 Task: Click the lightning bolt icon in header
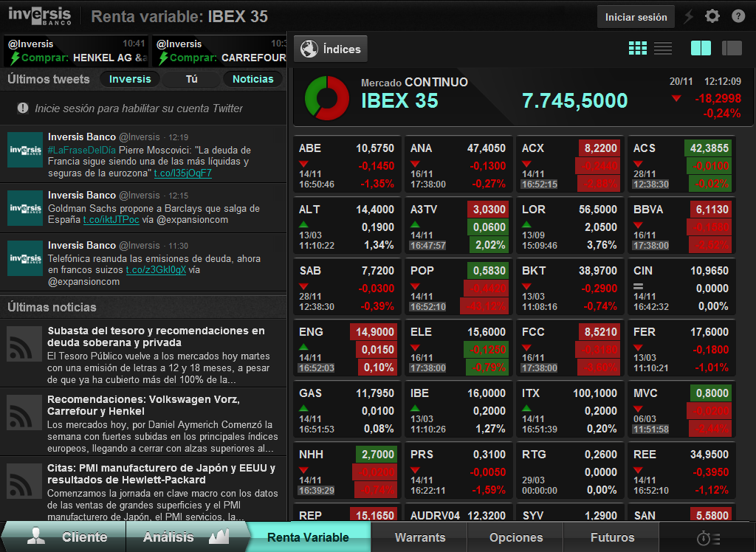click(689, 16)
